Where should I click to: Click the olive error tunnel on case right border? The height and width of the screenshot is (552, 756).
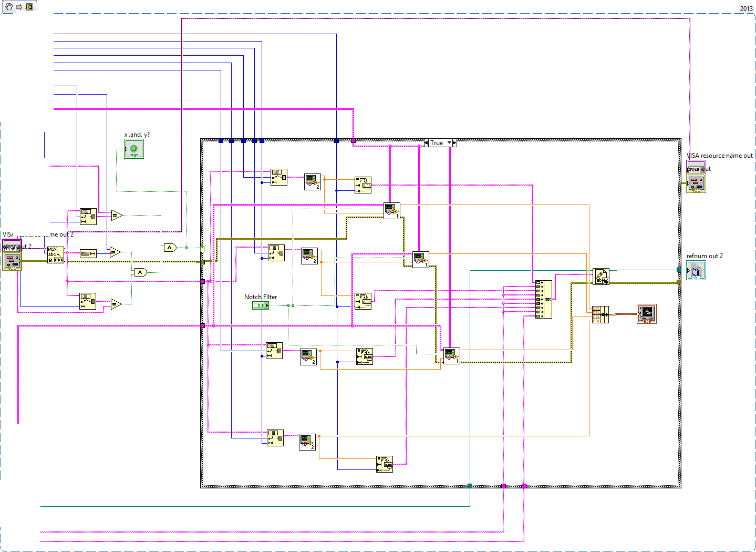679,282
